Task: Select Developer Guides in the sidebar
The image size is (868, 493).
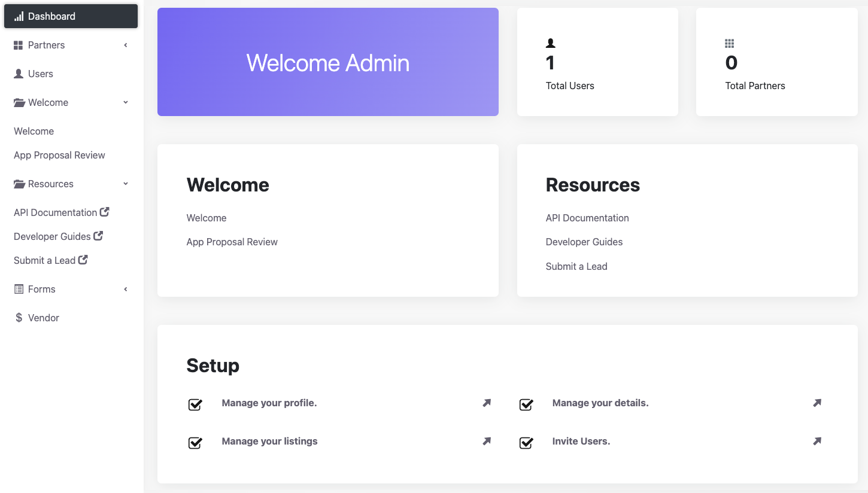Action: 52,237
